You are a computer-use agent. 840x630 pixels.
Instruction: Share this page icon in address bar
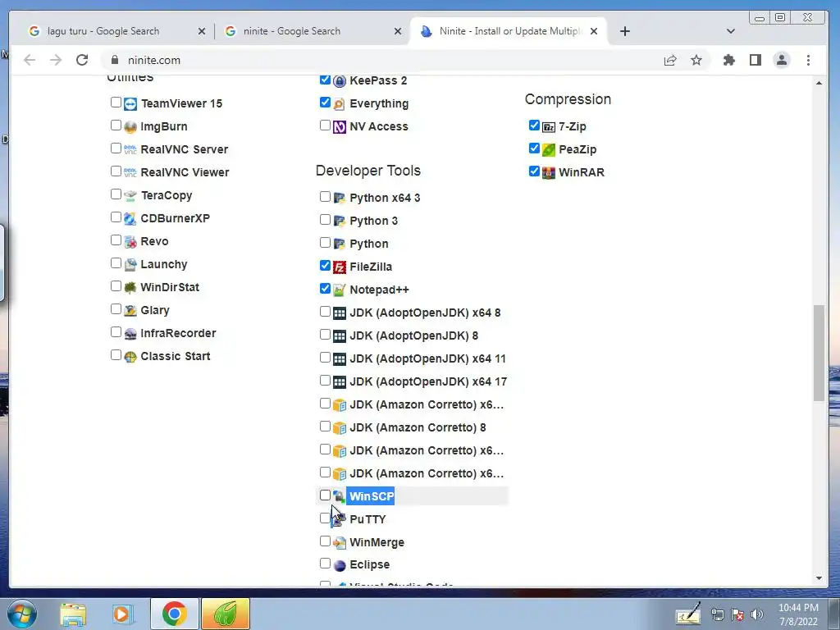click(x=670, y=60)
